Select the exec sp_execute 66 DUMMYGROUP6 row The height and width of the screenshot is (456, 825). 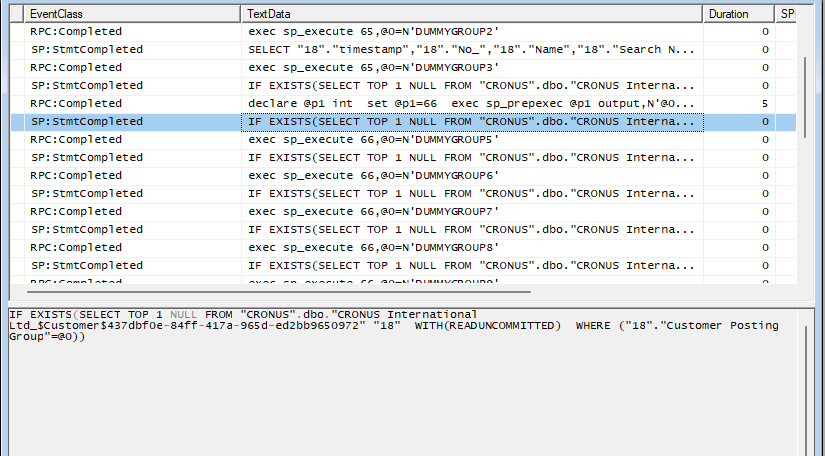click(x=403, y=175)
